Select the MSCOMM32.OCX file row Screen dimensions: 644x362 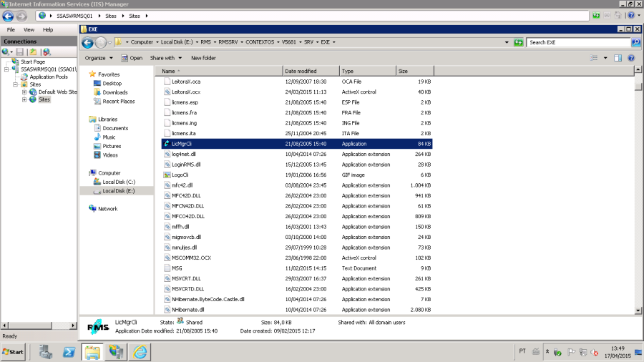coord(297,258)
